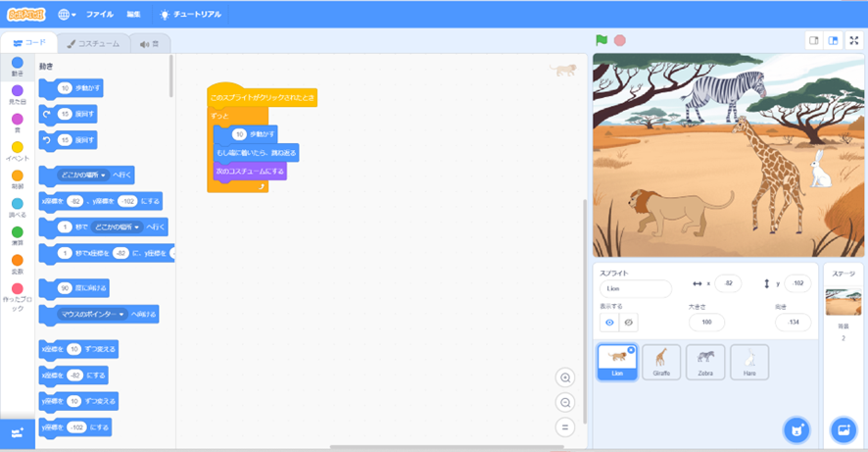Select the 見た目 purple category
Image resolution: width=868 pixels, height=452 pixels.
[18, 96]
